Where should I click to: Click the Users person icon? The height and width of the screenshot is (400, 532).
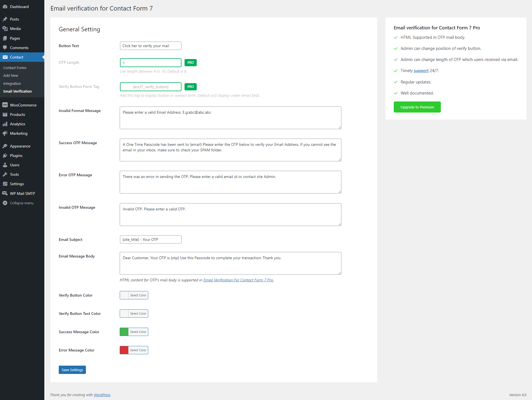[5, 165]
